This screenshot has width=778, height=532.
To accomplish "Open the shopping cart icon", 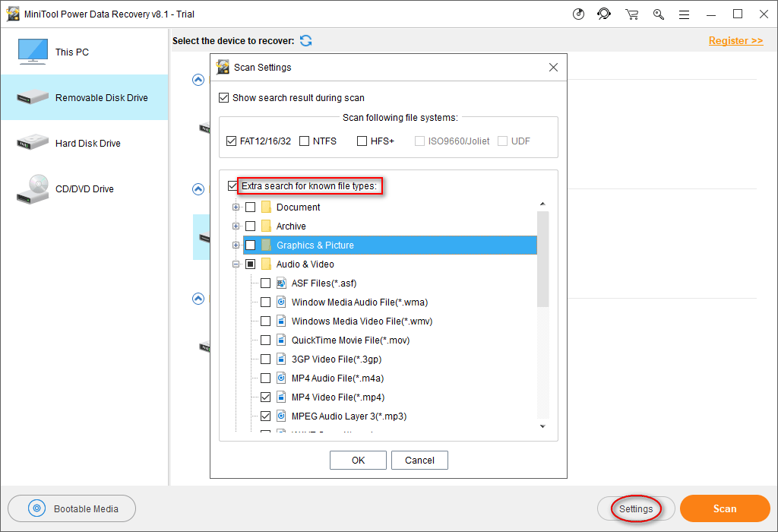I will tap(631, 14).
